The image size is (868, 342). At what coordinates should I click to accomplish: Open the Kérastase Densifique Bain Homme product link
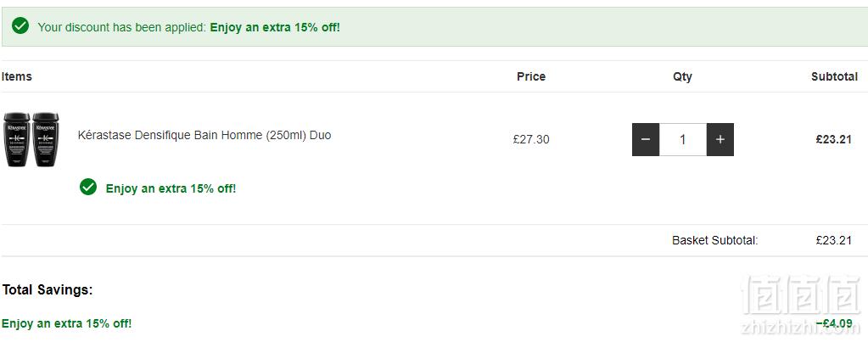coord(204,135)
